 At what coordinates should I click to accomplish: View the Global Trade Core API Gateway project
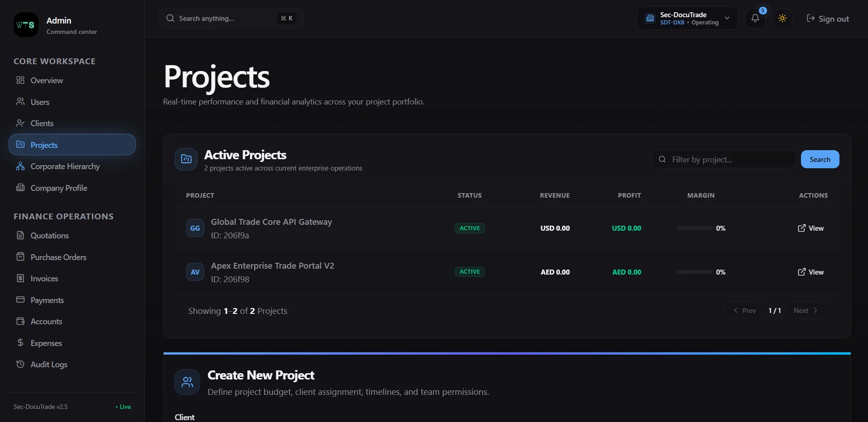810,228
